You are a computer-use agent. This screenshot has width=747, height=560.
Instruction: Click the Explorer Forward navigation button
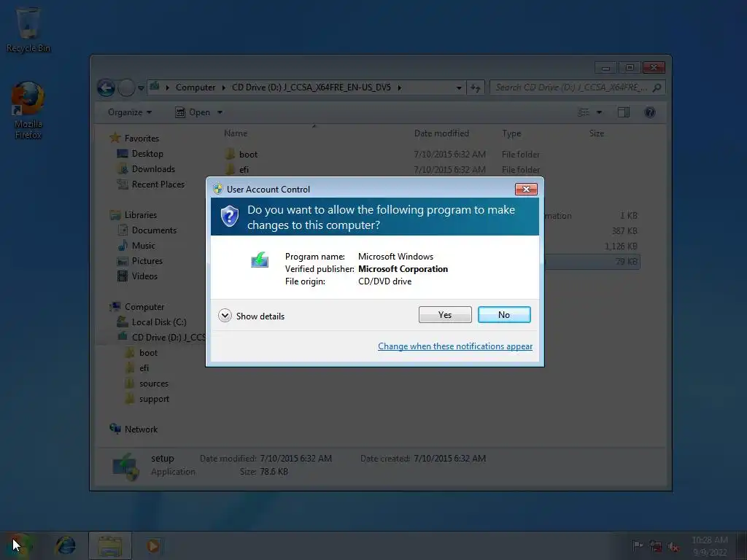pyautogui.click(x=126, y=87)
